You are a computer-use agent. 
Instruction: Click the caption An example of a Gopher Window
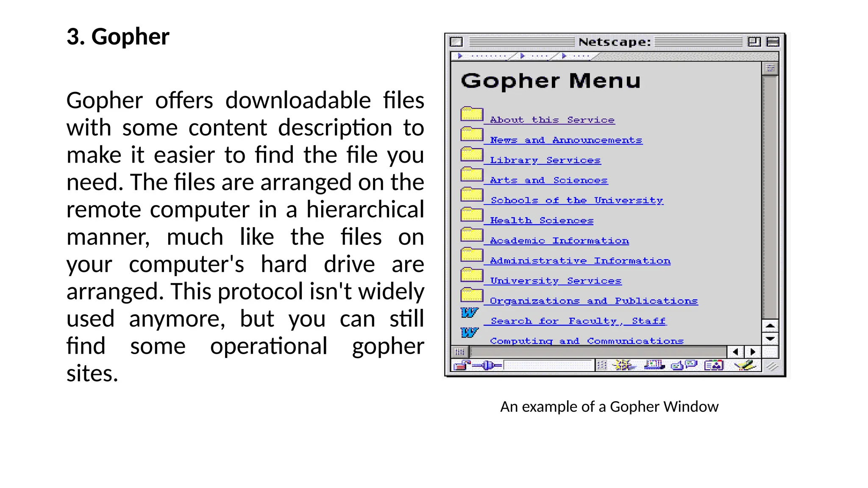coord(609,407)
